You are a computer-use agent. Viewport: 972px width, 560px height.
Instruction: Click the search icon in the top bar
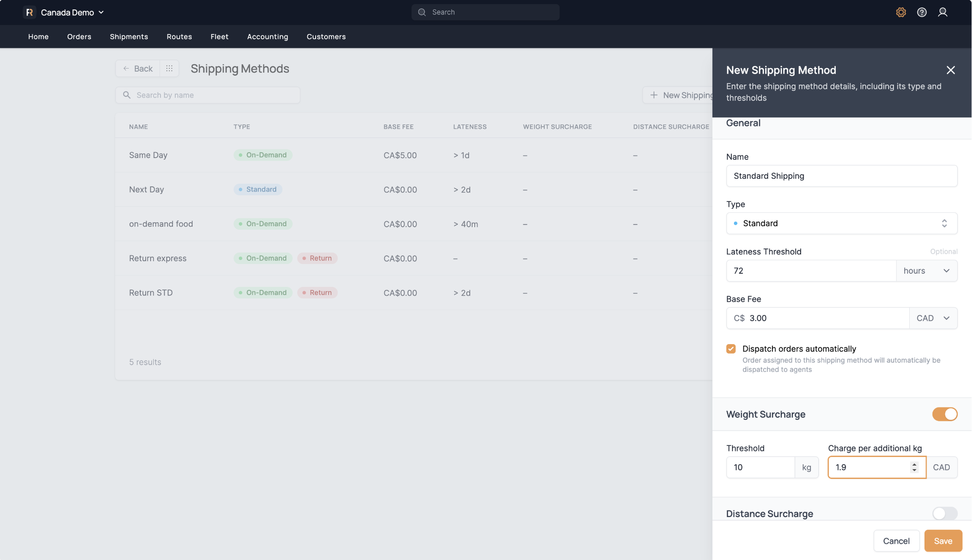[421, 12]
